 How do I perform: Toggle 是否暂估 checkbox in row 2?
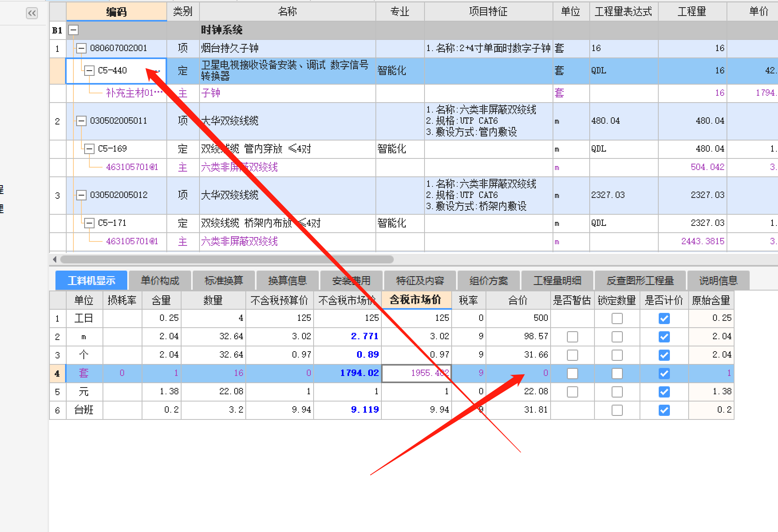(573, 337)
